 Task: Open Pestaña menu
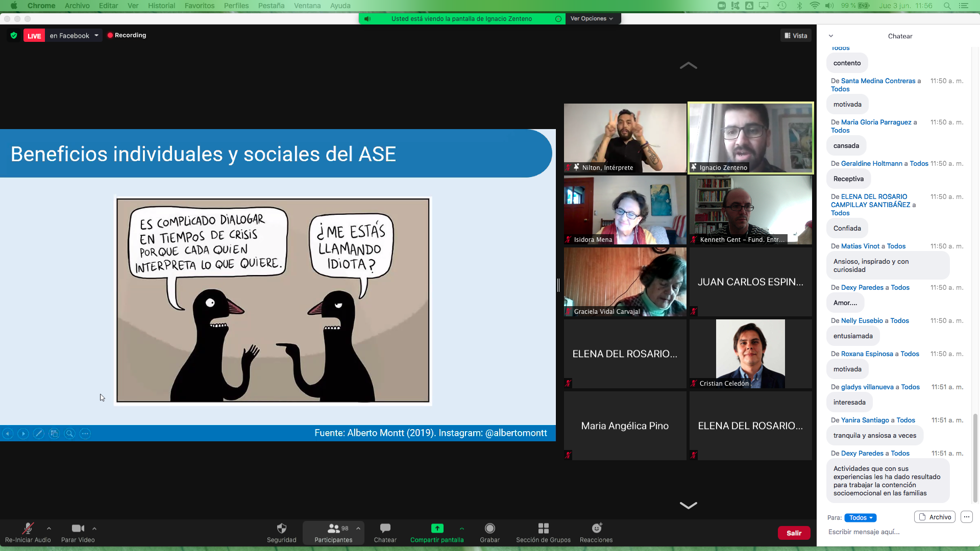pos(271,6)
